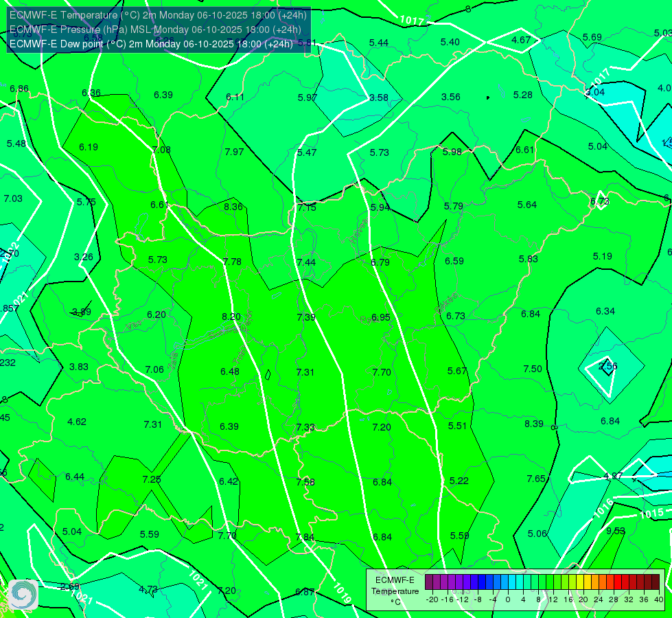672x618 pixels.
Task: Click the 4.62 dew point value
Action: (x=77, y=422)
